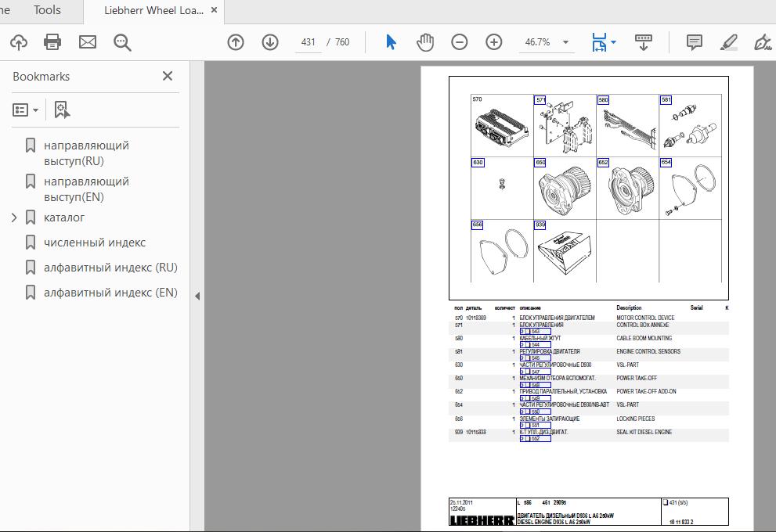Open the bookmarks options list menu
The width and height of the screenshot is (776, 532).
point(25,110)
